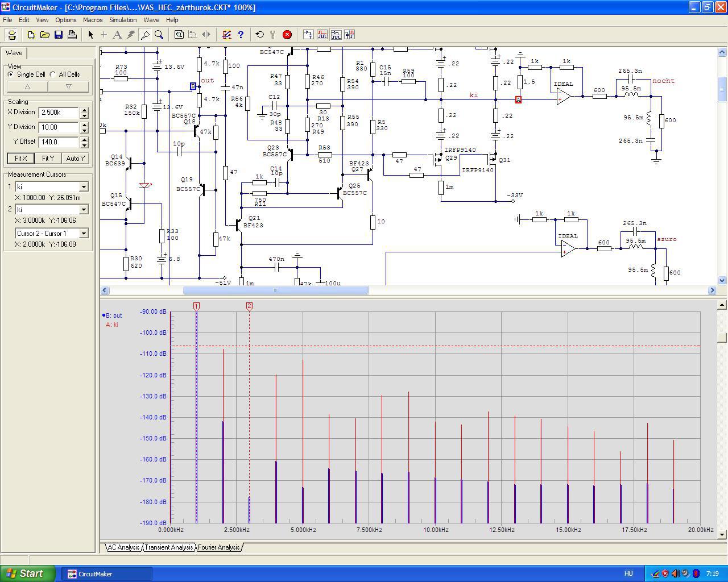The image size is (728, 582).
Task: Click the Auto Y scaling button
Action: tap(75, 159)
